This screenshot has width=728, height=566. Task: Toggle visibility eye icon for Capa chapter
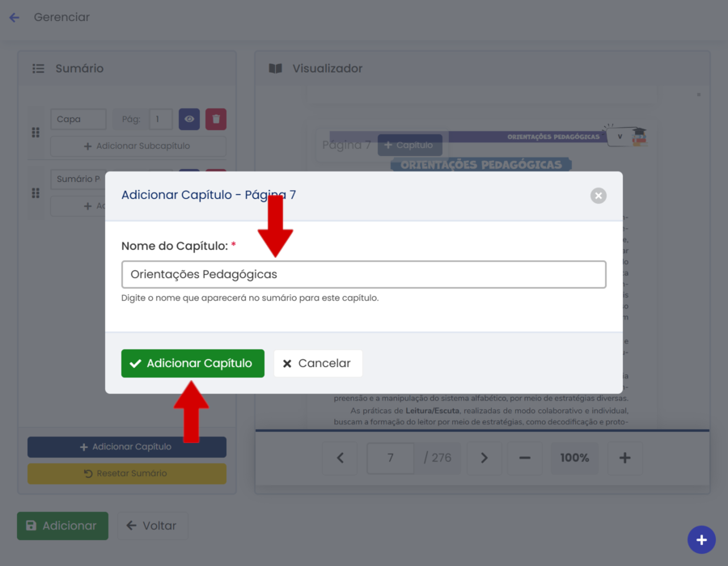click(x=189, y=119)
